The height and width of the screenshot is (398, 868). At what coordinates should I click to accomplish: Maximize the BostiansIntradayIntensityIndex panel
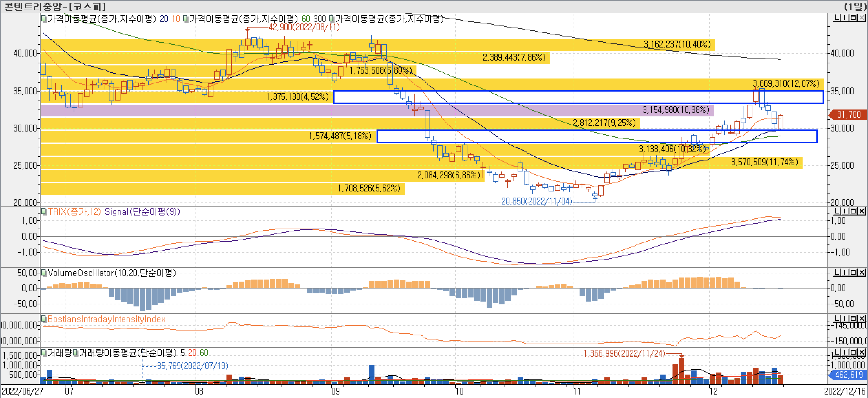click(x=853, y=318)
